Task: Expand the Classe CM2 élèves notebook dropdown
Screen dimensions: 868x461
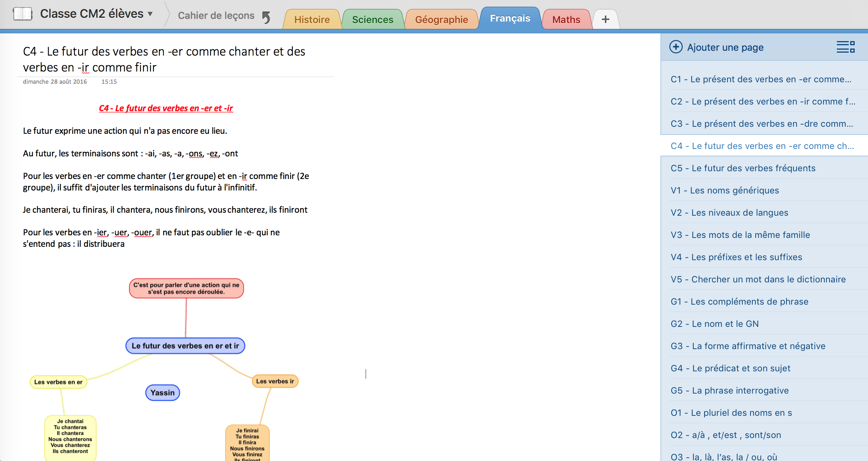Action: pos(150,14)
